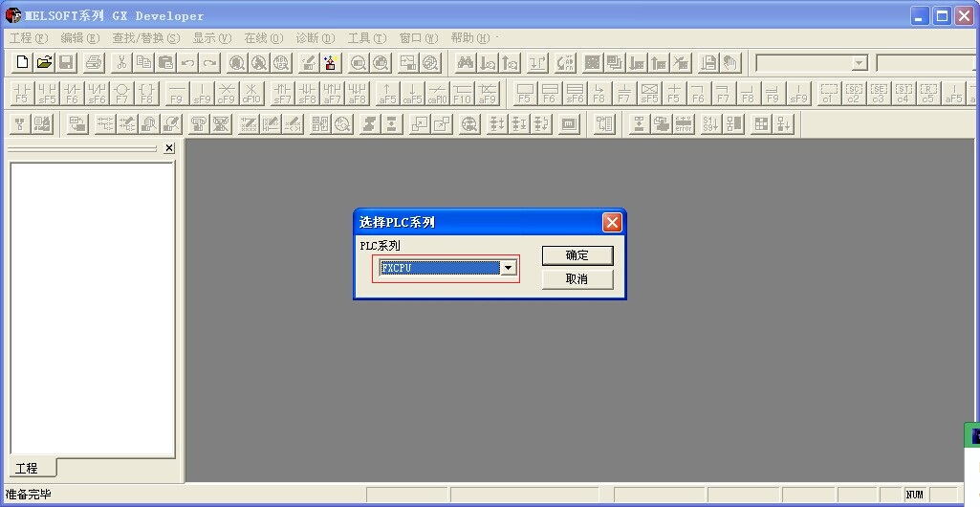This screenshot has width=980, height=507.
Task: Open the 诊断 menu
Action: tap(316, 38)
